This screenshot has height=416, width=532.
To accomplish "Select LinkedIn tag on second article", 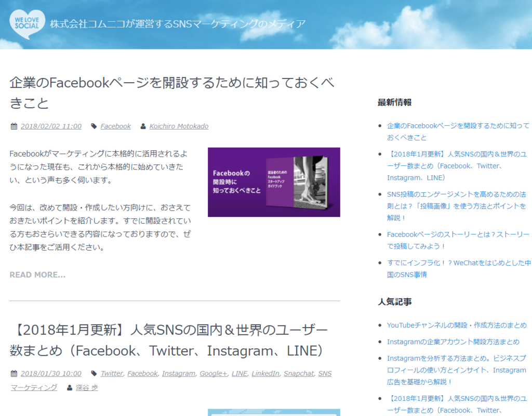I will 265,373.
